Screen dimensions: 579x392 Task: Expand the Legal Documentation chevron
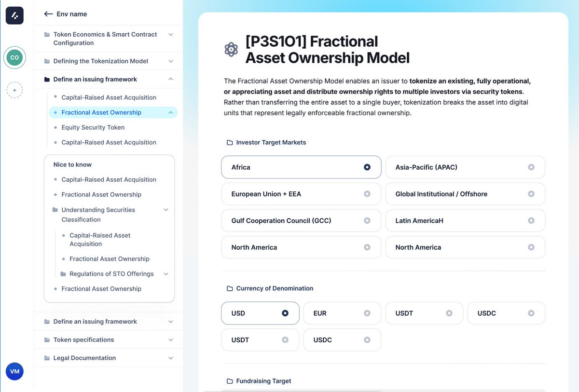[171, 358]
